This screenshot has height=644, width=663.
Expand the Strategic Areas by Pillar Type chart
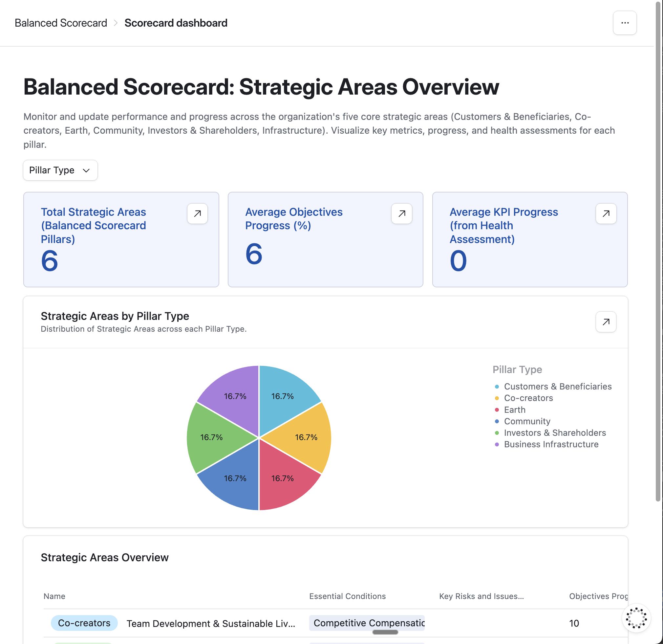click(x=606, y=322)
